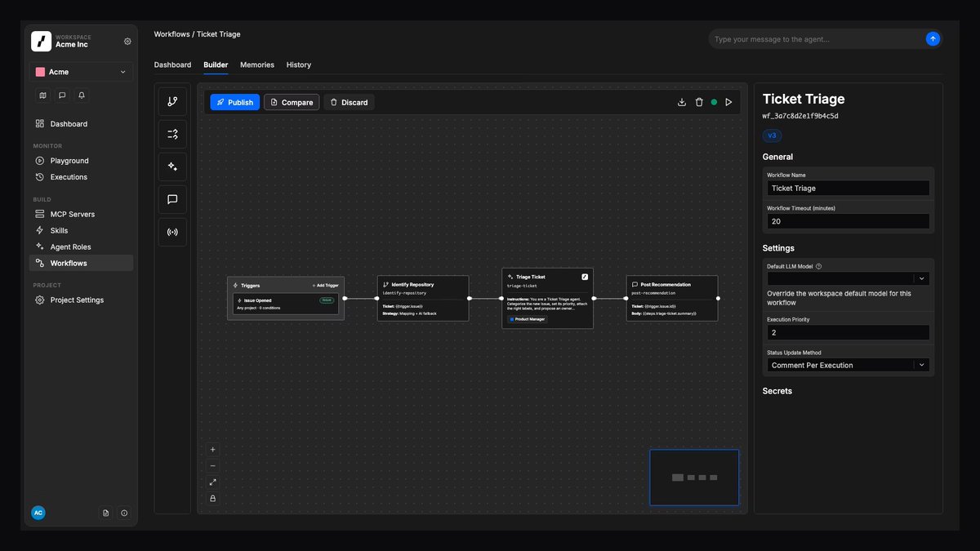This screenshot has width=980, height=551.
Task: Send message with blue arrow button
Action: 933,39
